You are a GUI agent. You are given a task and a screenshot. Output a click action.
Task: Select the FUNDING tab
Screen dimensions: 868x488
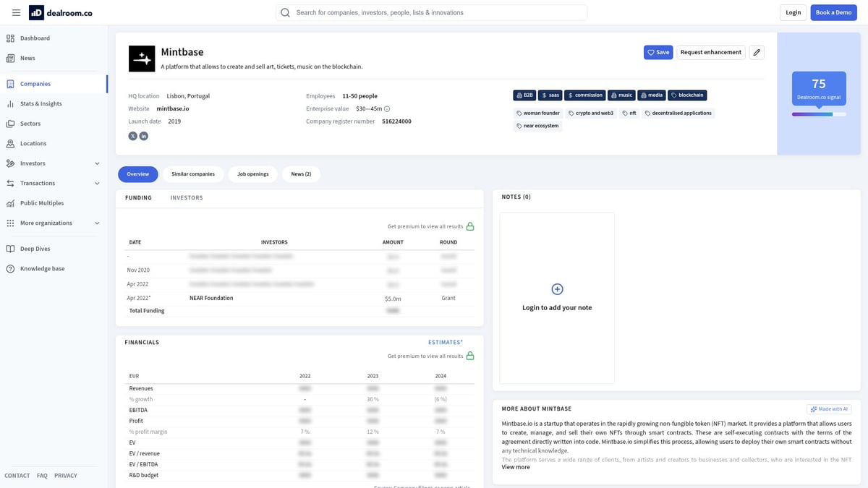[138, 197]
